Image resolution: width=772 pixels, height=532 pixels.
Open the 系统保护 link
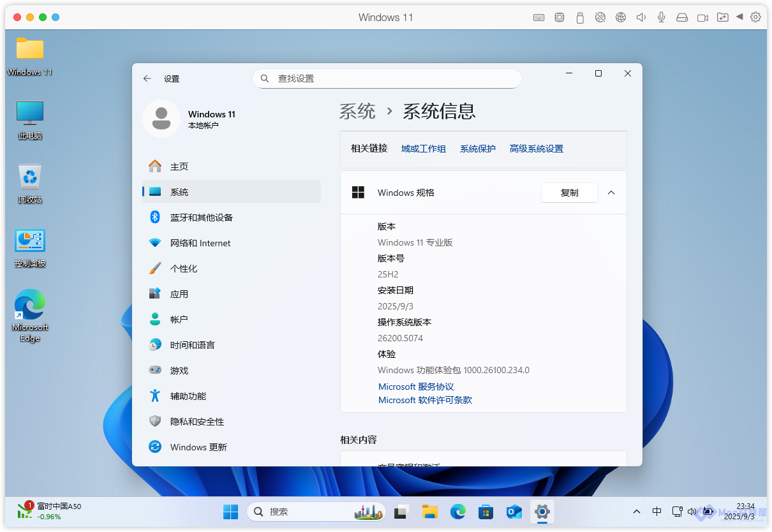coord(478,149)
